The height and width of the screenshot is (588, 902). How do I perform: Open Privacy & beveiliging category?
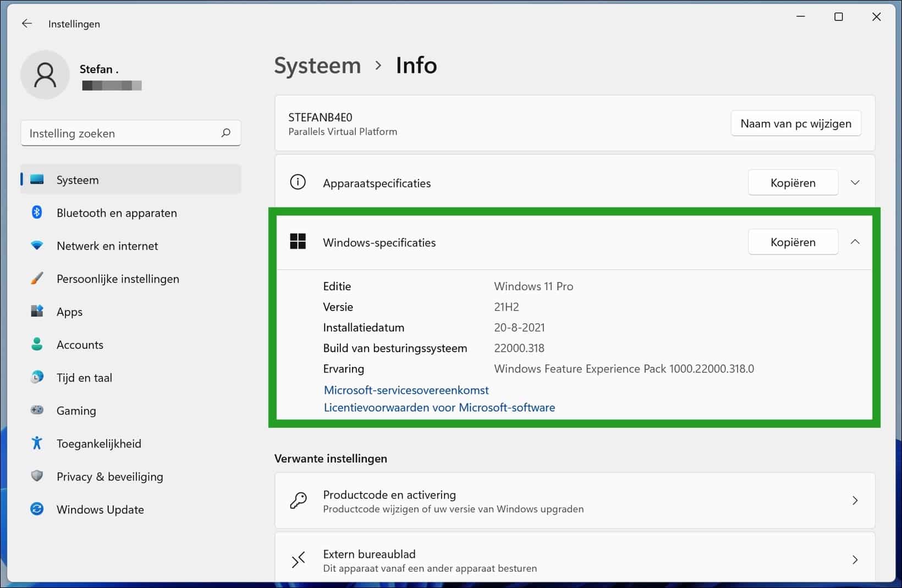tap(131, 476)
